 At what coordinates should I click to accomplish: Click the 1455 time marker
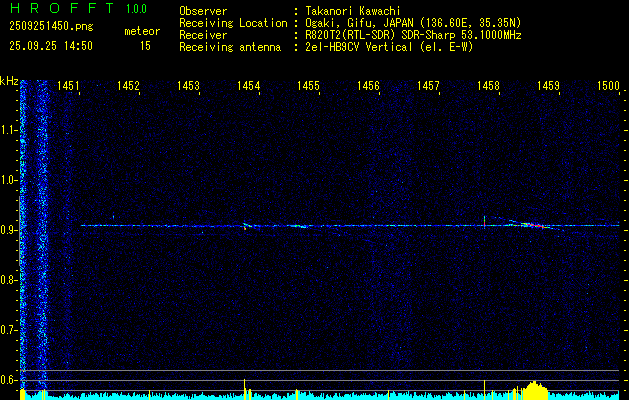tap(308, 85)
